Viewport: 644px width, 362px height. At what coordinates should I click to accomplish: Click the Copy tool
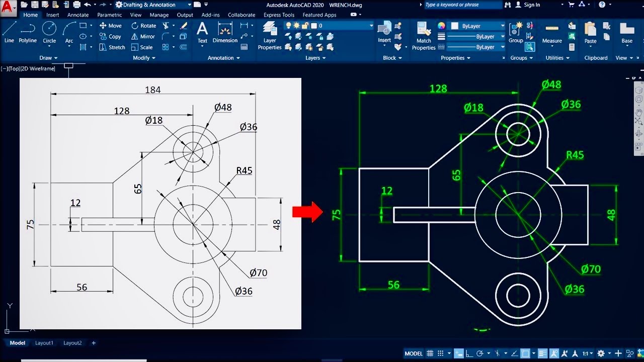click(111, 36)
